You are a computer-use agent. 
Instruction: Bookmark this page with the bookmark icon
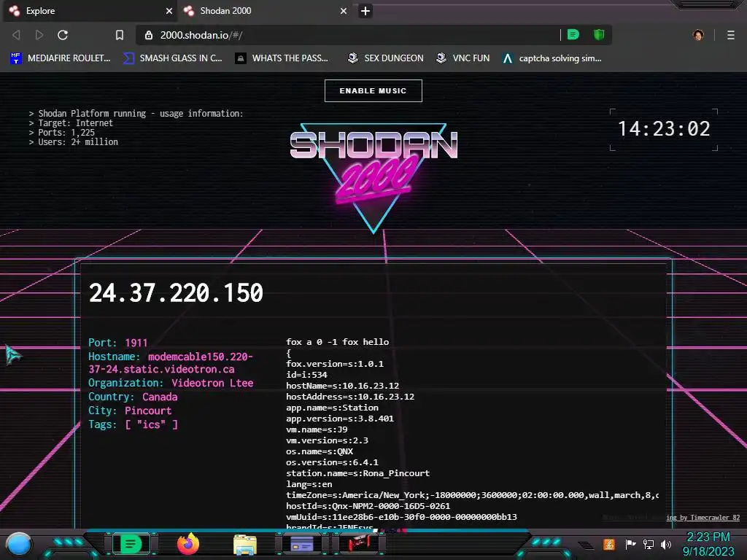[120, 35]
